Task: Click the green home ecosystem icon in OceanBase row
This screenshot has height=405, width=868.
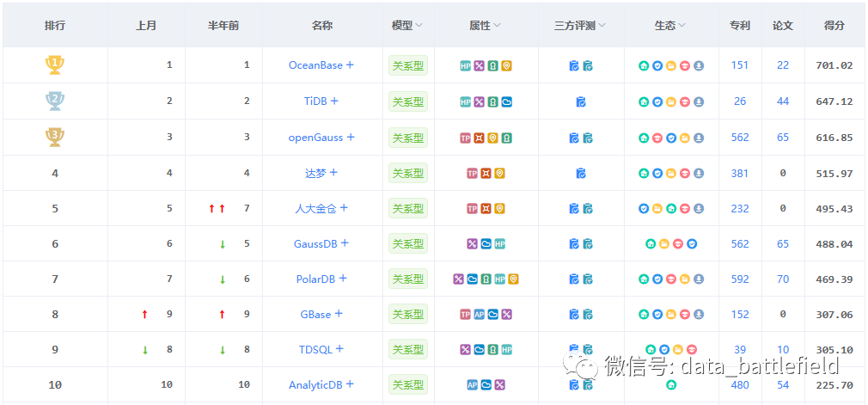Action: tap(644, 66)
